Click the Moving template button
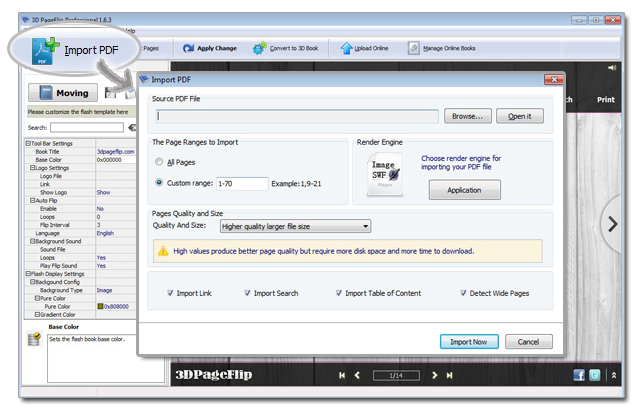This screenshot has width=644, height=414. [63, 93]
